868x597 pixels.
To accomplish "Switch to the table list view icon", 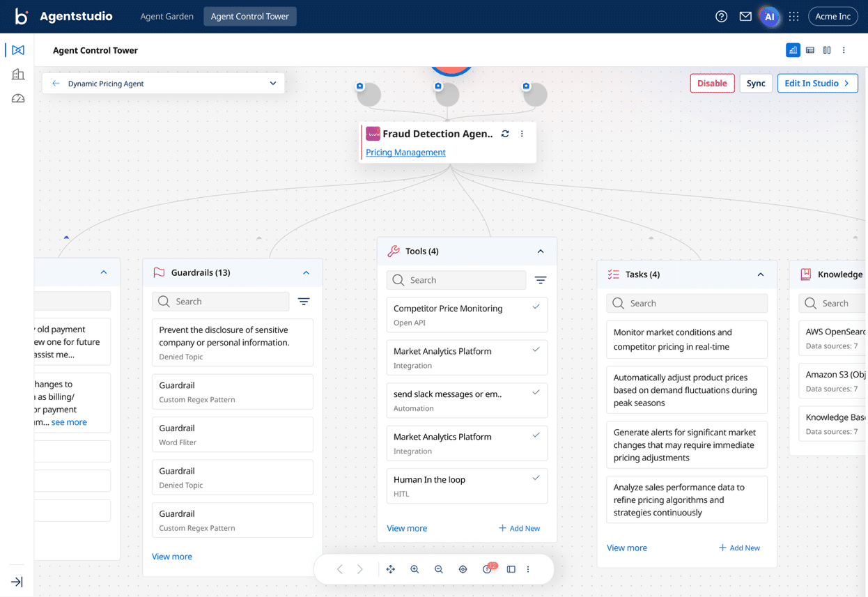I will tap(810, 50).
